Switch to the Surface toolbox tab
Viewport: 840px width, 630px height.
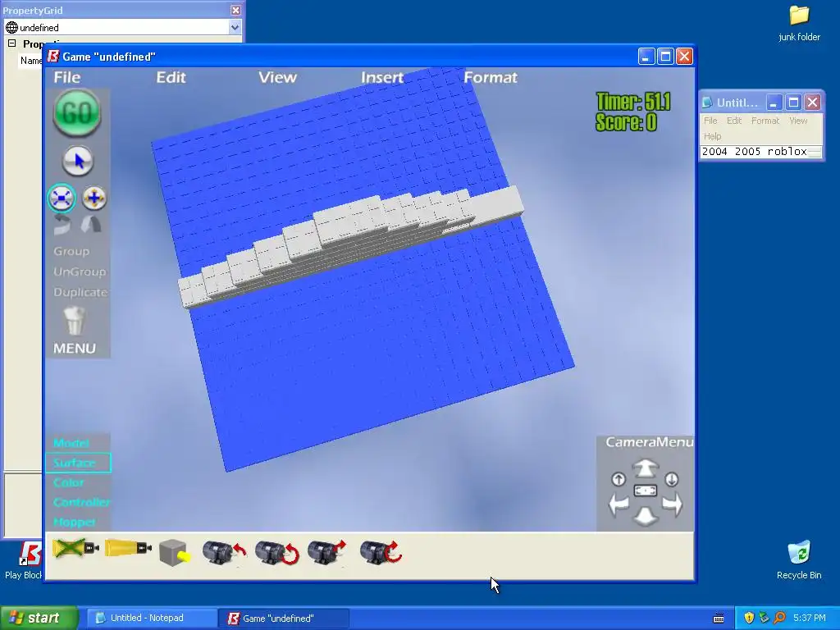[78, 463]
